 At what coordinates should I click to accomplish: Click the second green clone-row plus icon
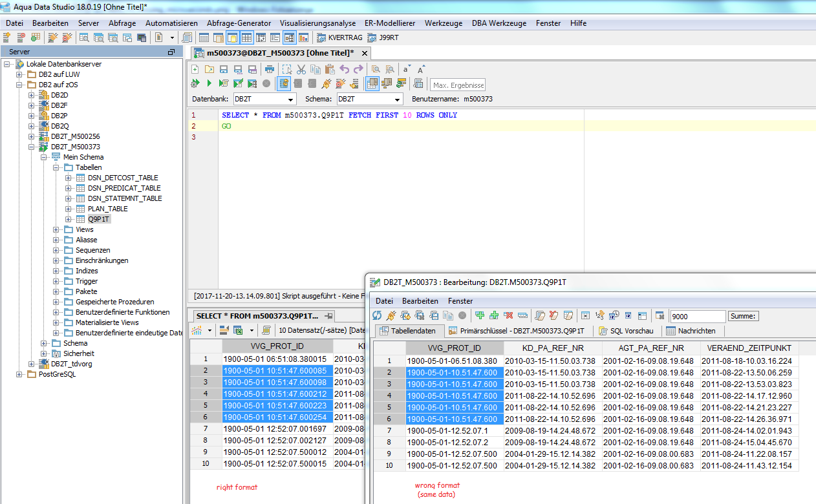click(x=493, y=315)
